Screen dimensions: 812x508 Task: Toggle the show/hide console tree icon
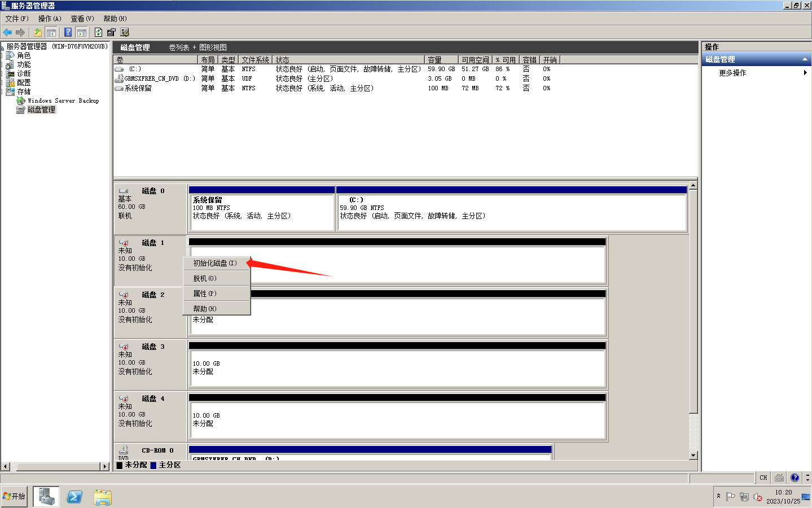(51, 32)
